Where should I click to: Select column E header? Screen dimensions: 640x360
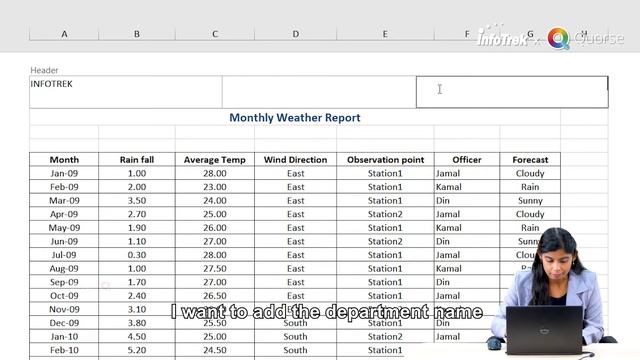pos(385,34)
